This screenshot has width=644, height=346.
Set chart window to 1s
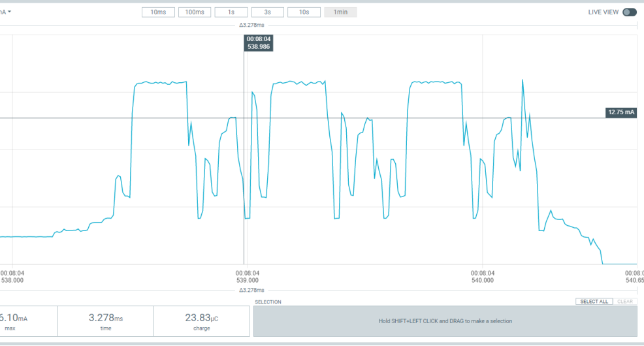tap(231, 12)
